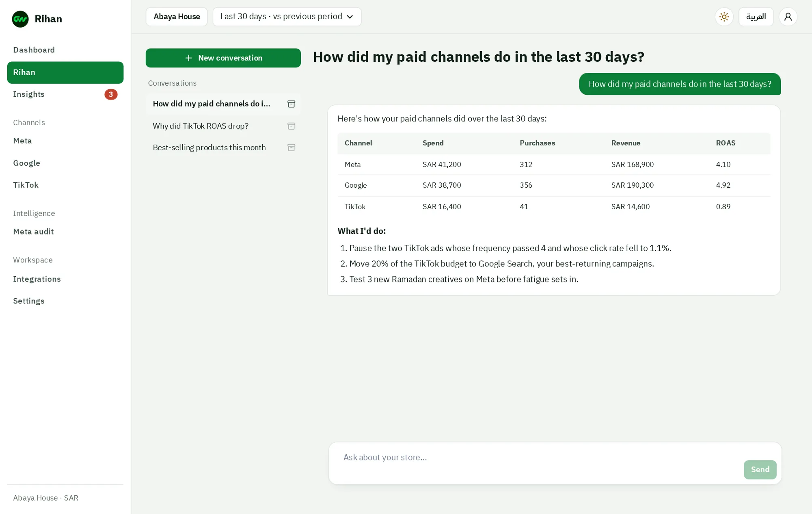The image size is (812, 514).
Task: Click the TikTok row's SAR 16,400 spend
Action: [442, 207]
